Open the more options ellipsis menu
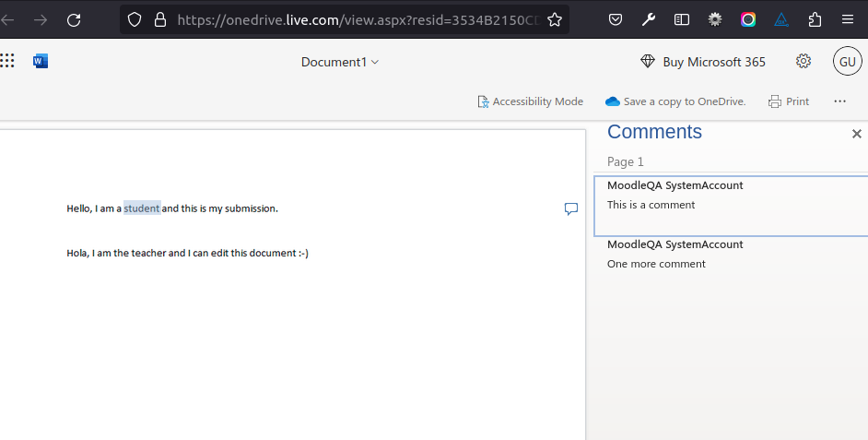 point(839,101)
